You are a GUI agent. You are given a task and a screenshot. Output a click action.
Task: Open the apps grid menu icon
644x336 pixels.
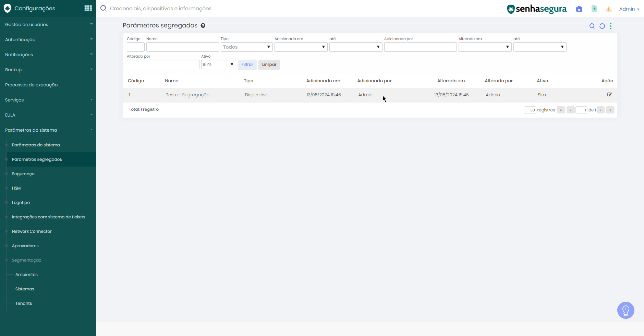(x=88, y=8)
